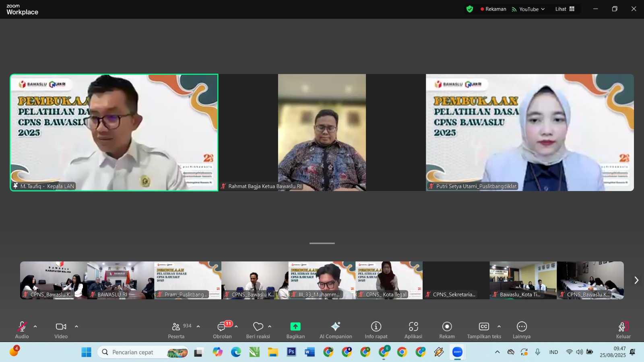This screenshot has height=362, width=644.
Task: Open the YouTube live stream dropdown
Action: (x=528, y=9)
